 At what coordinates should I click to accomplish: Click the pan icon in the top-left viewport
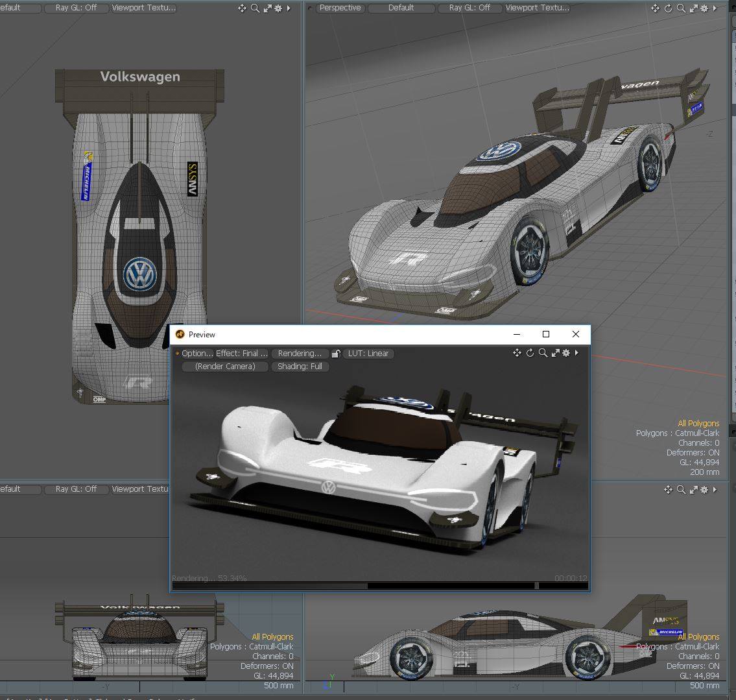tap(243, 8)
